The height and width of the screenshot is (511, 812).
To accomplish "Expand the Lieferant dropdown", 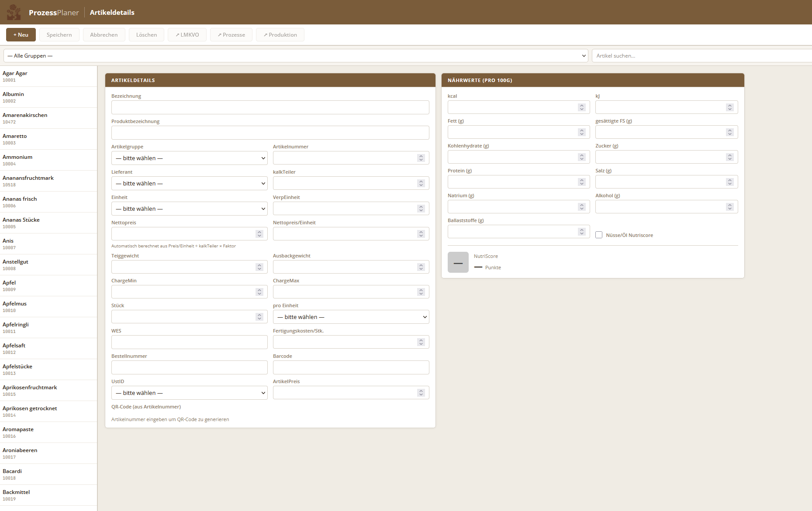I will click(x=189, y=183).
